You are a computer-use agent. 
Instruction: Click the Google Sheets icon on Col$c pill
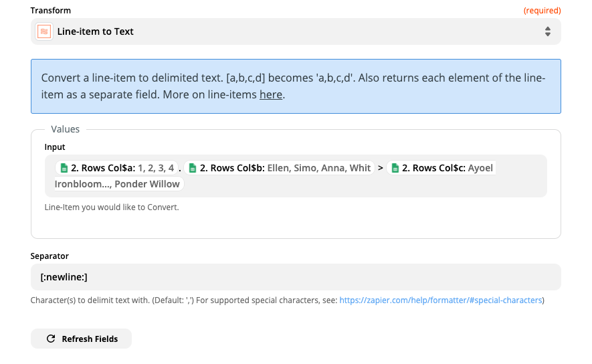(x=395, y=168)
